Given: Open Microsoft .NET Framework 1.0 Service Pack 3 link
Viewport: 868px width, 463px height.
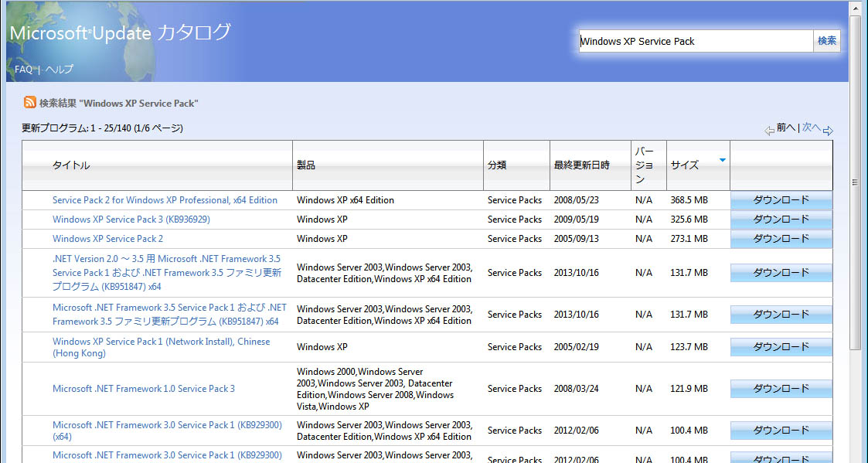Looking at the screenshot, I should [143, 389].
